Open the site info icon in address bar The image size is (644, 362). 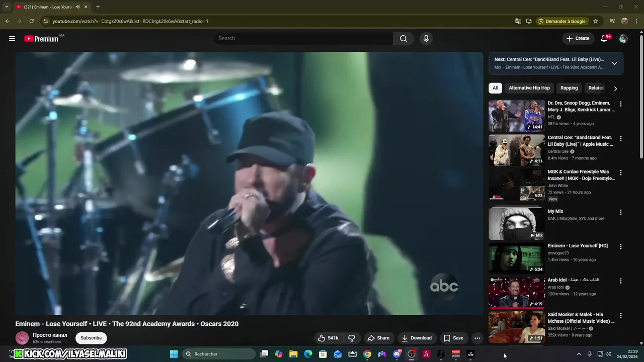(x=46, y=21)
